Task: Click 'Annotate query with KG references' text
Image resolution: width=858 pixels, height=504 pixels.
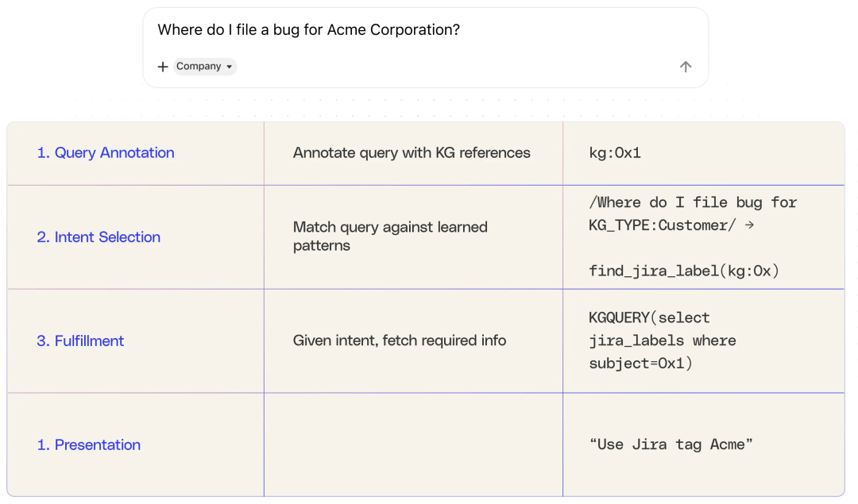Action: (x=412, y=153)
